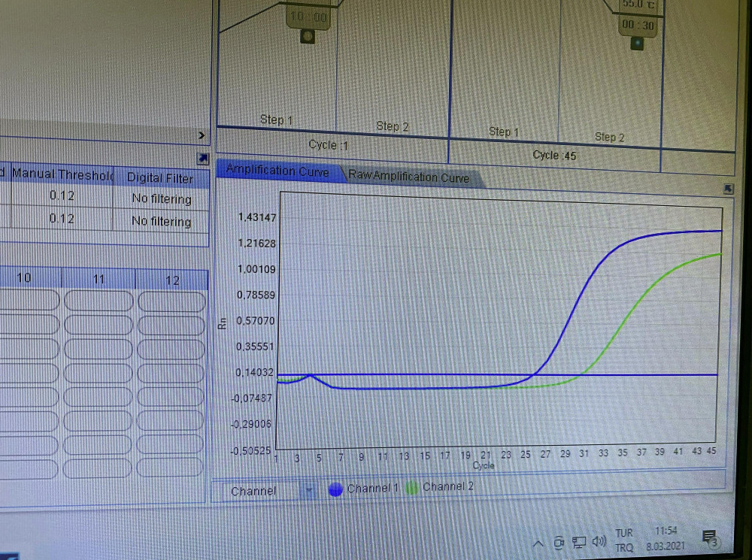This screenshot has height=560, width=752.
Task: Click the Channel 2 legend label
Action: tap(447, 486)
